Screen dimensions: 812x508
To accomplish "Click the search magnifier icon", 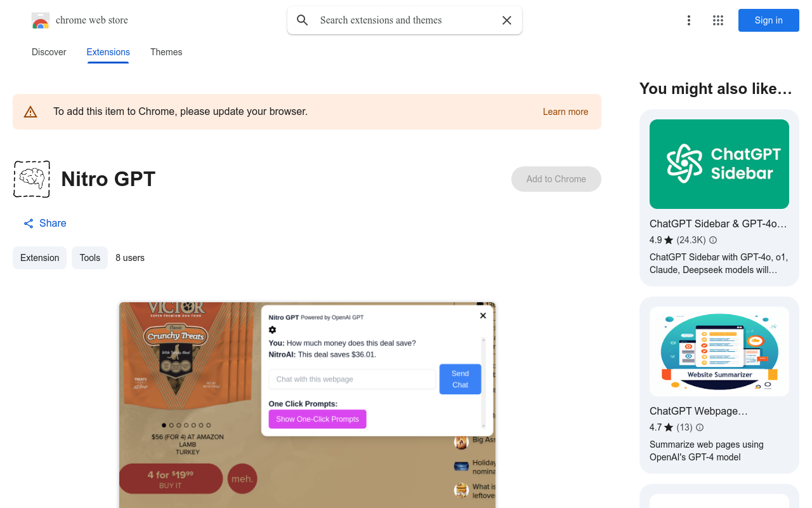I will coord(303,20).
